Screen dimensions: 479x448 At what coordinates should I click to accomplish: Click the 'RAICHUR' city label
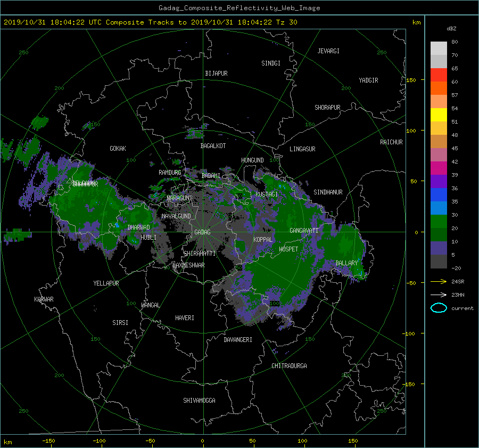(x=391, y=142)
